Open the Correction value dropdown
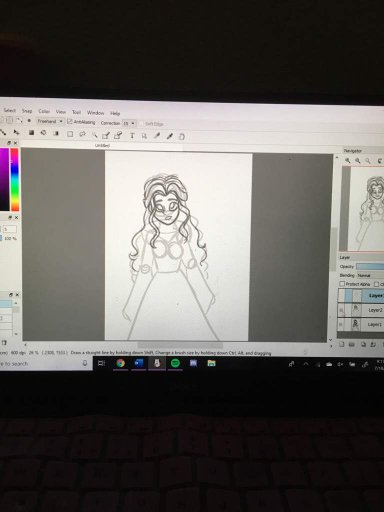This screenshot has height=512, width=384. pyautogui.click(x=129, y=123)
